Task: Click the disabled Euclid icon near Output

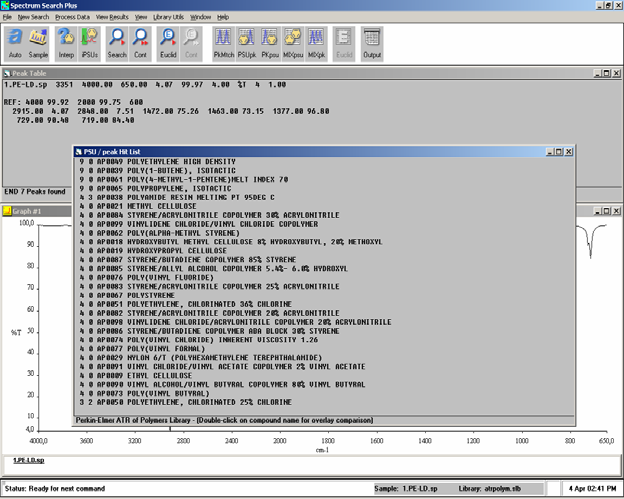Action: (x=344, y=44)
